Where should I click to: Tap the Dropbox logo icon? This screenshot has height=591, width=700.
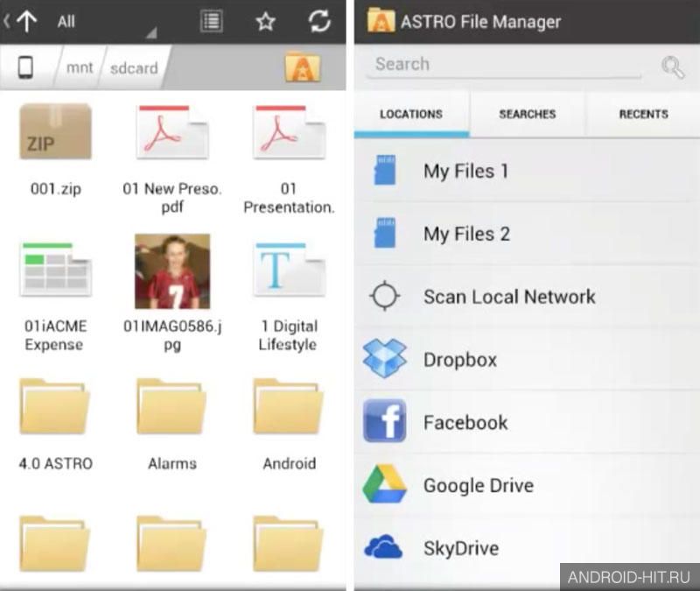385,358
